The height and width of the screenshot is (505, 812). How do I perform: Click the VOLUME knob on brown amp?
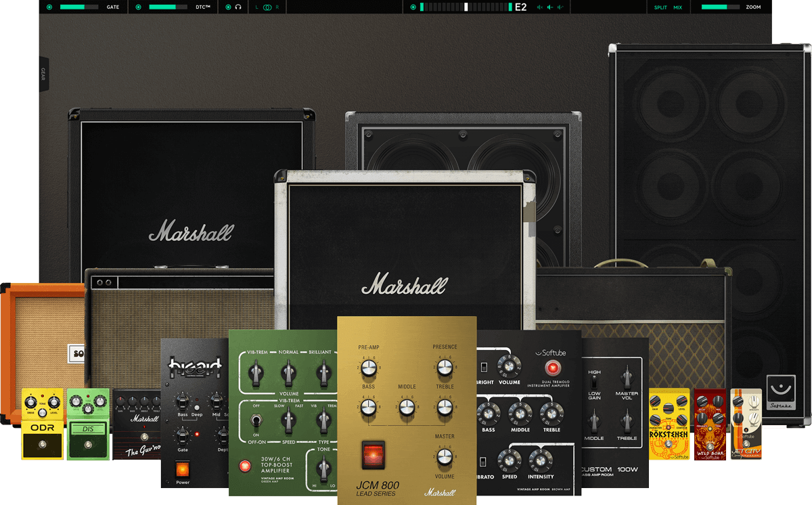509,366
